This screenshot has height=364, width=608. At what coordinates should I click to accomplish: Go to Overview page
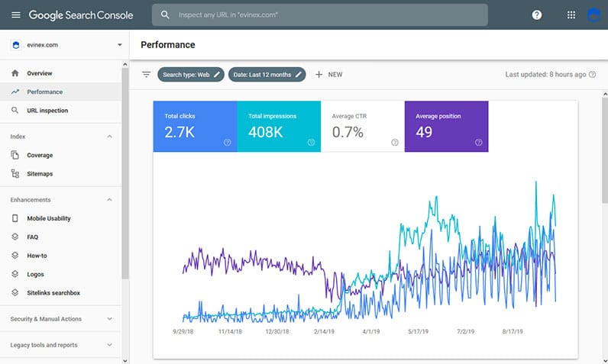[x=60, y=73]
